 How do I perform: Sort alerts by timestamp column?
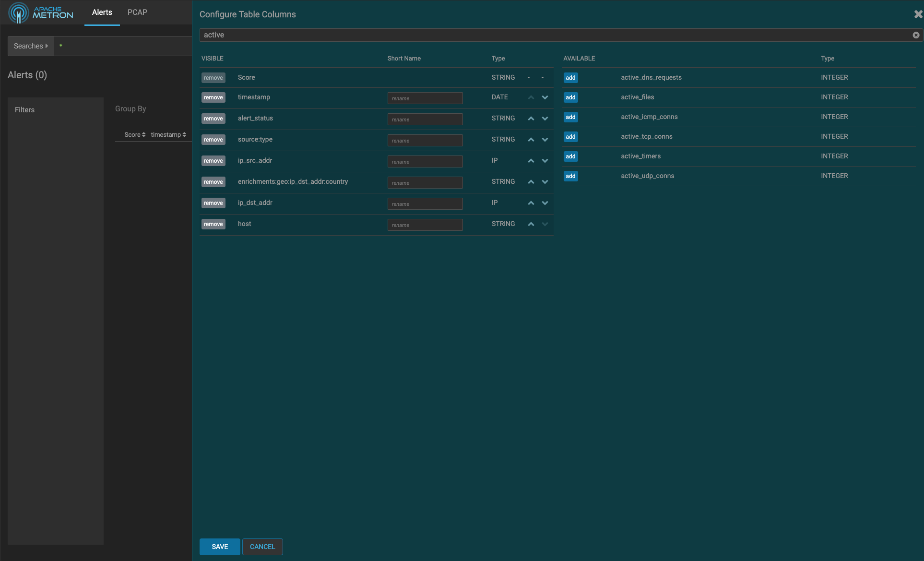click(168, 135)
